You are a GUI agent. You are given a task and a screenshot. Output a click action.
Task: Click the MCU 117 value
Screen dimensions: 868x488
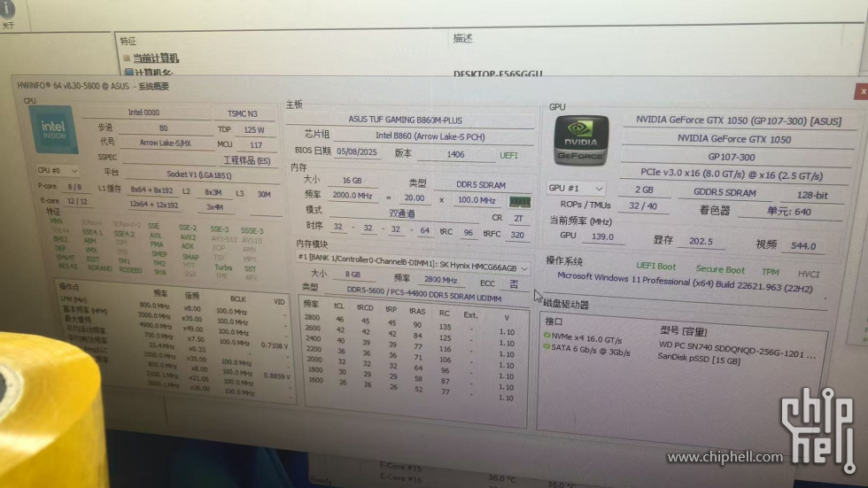tap(256, 145)
